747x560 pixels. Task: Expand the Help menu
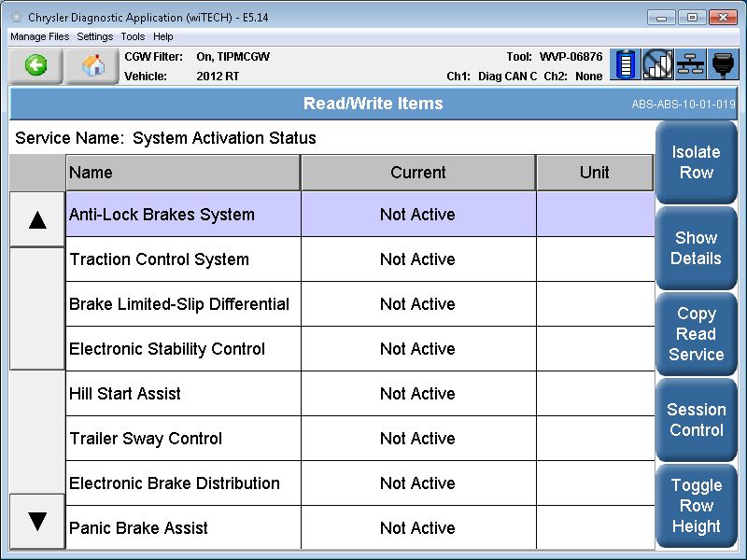[163, 36]
